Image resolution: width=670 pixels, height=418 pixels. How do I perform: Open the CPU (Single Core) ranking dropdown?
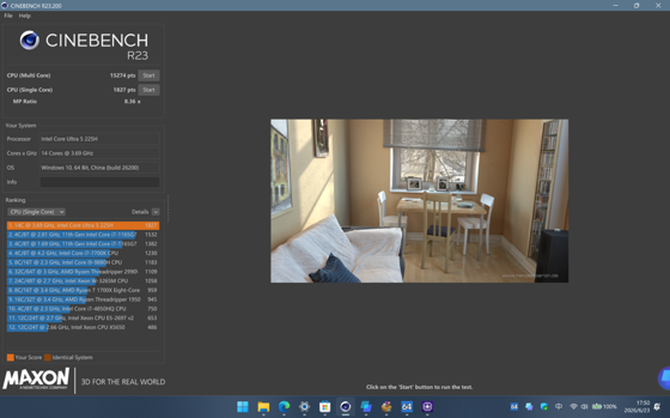point(36,212)
